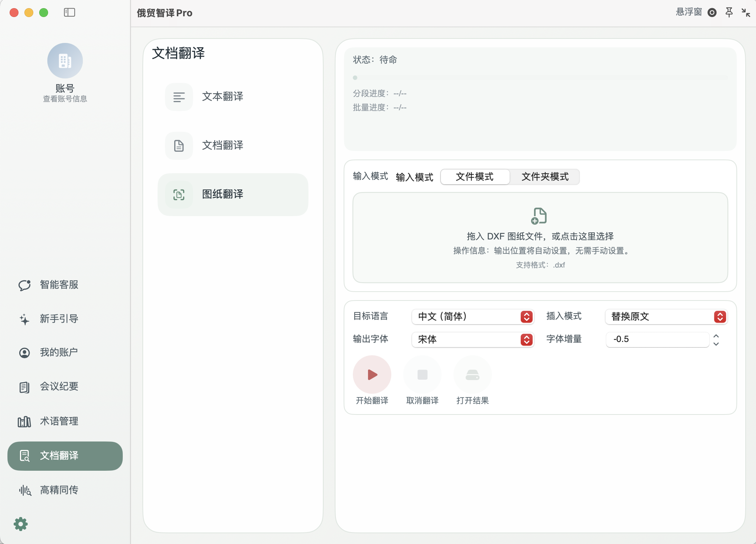The image size is (756, 544).
Task: Open the 智能客服 customer service panel
Action: click(x=58, y=285)
